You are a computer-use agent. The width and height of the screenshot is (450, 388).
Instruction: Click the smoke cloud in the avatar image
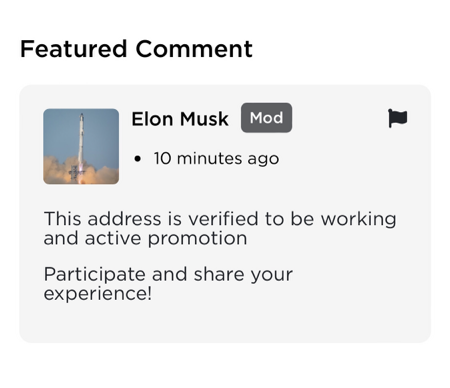tap(81, 172)
